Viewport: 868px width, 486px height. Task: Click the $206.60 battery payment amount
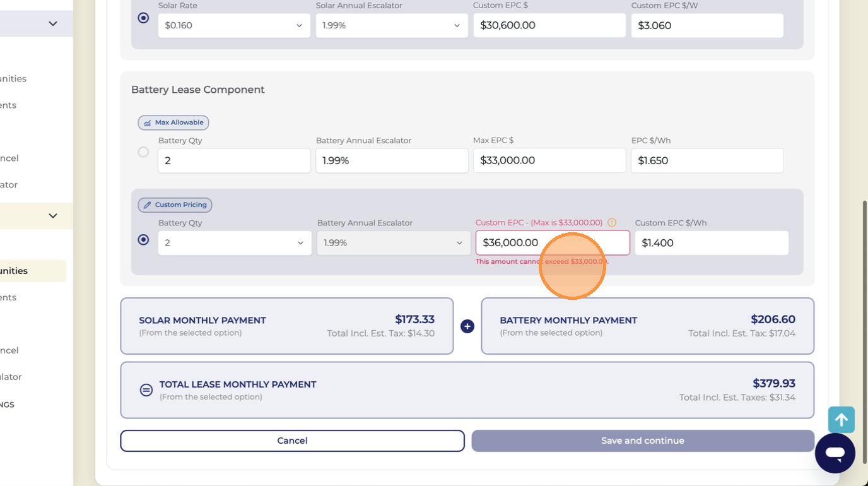773,319
